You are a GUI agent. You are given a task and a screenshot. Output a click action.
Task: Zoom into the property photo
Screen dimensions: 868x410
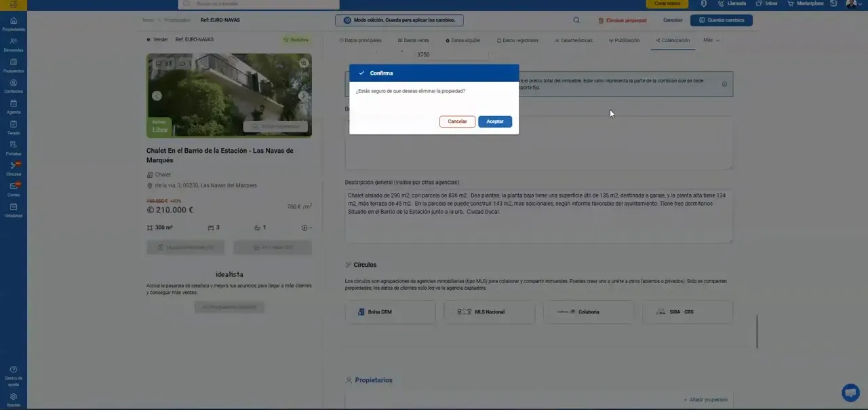click(x=304, y=63)
